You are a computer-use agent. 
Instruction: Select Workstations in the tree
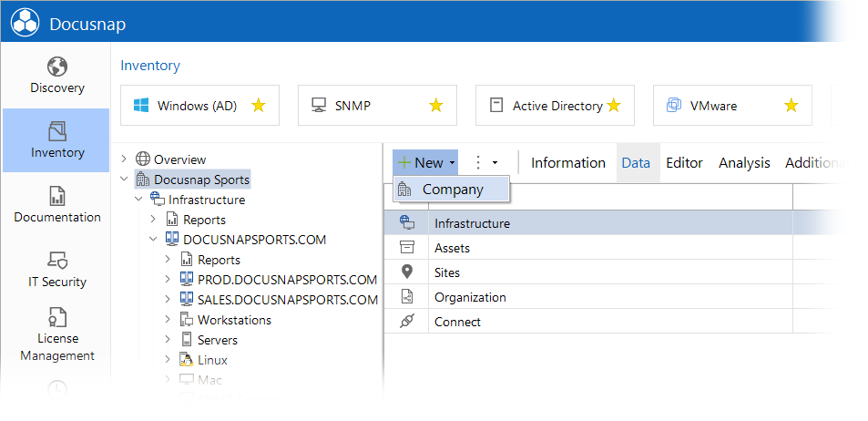234,320
